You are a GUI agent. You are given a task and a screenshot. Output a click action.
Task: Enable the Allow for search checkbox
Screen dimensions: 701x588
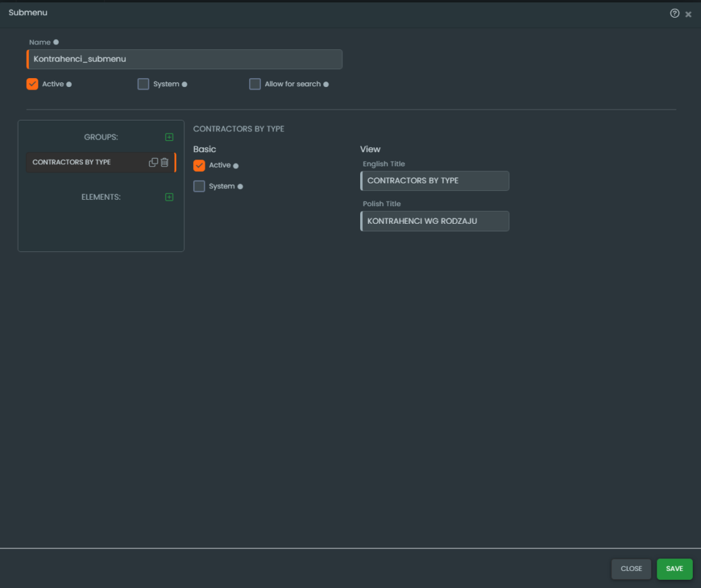[x=255, y=84]
